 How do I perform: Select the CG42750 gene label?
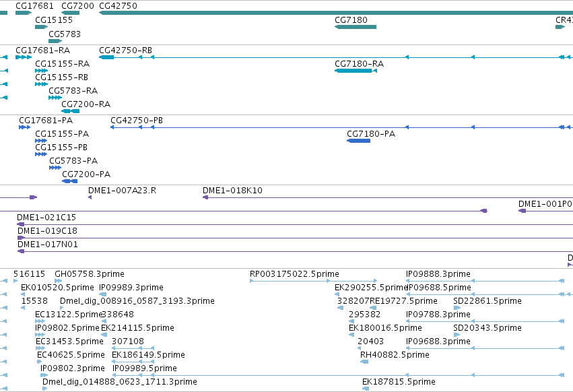click(x=118, y=6)
